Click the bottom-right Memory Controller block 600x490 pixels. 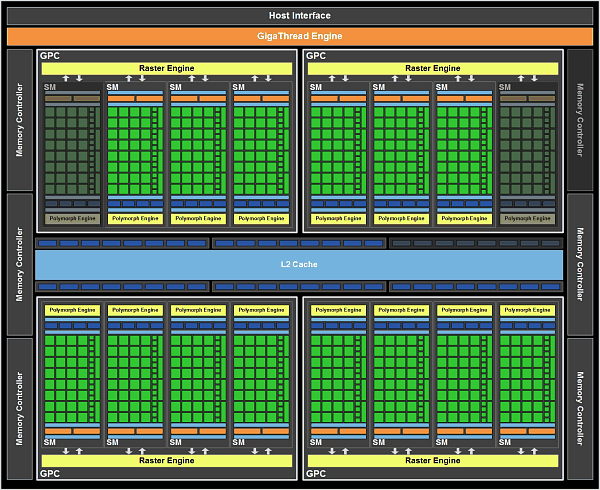(x=580, y=409)
